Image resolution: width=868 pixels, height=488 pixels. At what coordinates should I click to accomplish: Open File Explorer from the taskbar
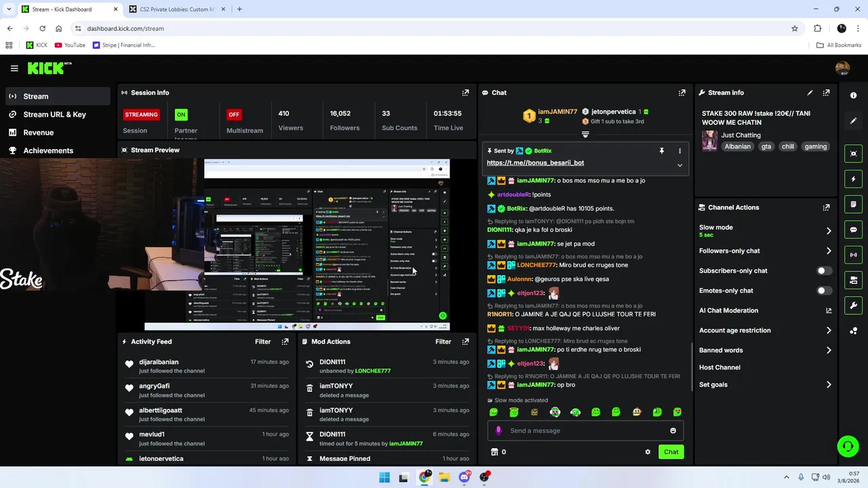coord(444,477)
